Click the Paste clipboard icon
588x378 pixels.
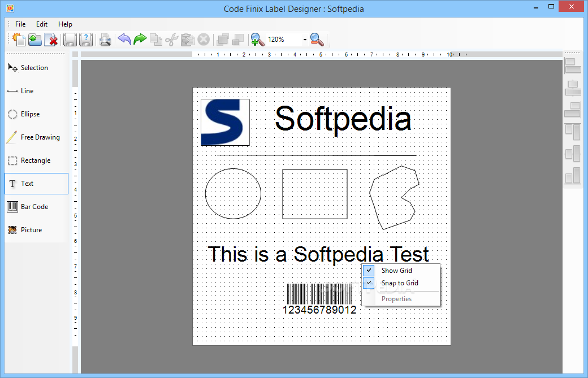(188, 40)
